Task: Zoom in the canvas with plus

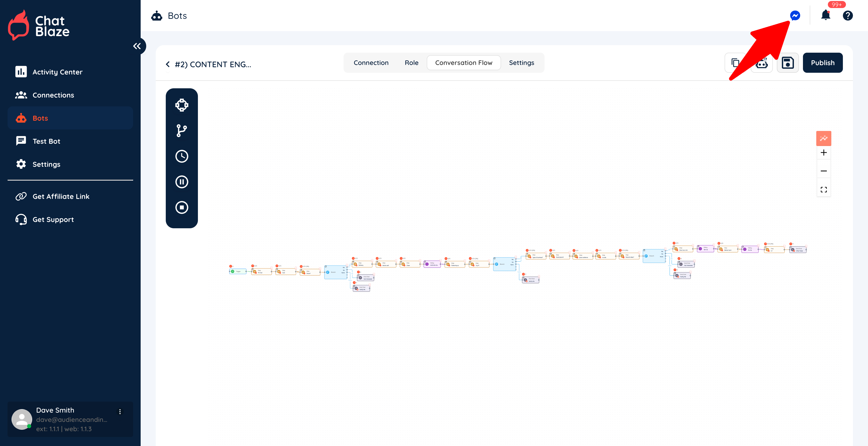Action: coord(823,153)
